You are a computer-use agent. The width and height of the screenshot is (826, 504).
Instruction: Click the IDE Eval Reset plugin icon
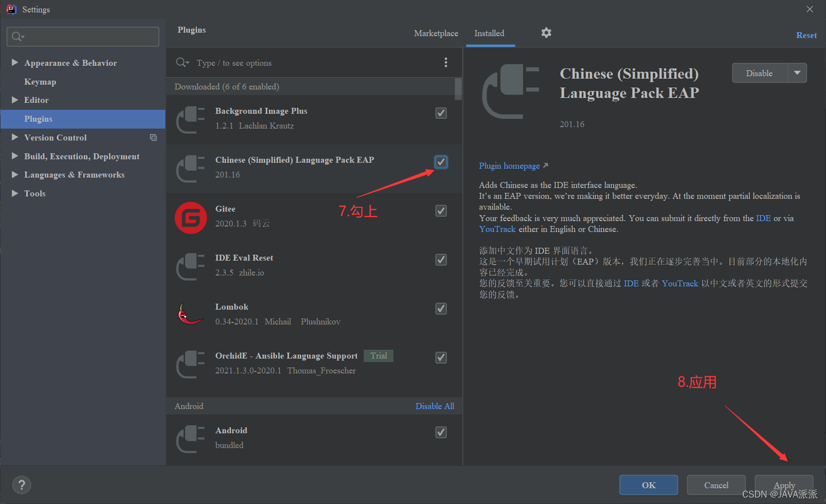click(191, 266)
